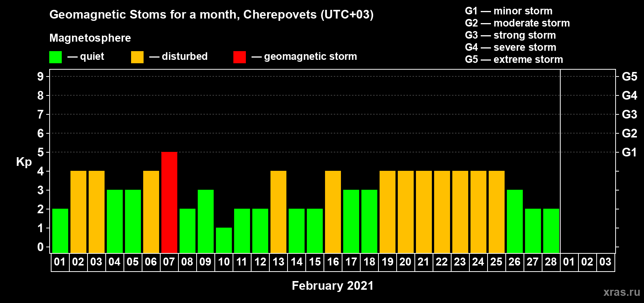Click date label 04 in February
This screenshot has width=644, height=303.
pos(114,262)
